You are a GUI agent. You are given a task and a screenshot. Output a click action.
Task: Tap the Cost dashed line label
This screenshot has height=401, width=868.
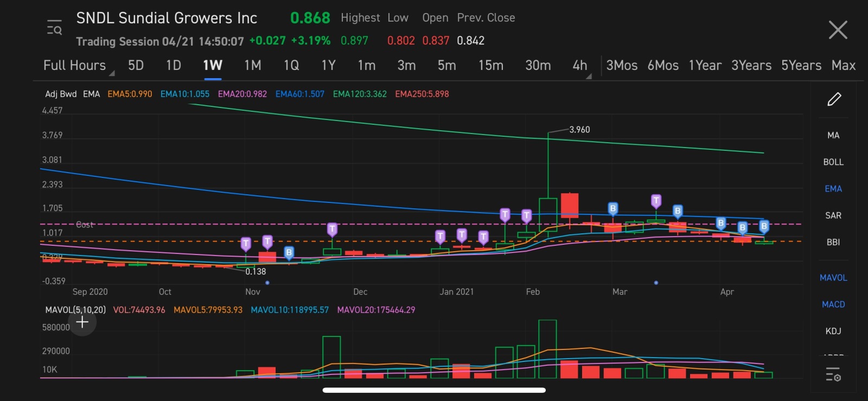[x=85, y=225]
